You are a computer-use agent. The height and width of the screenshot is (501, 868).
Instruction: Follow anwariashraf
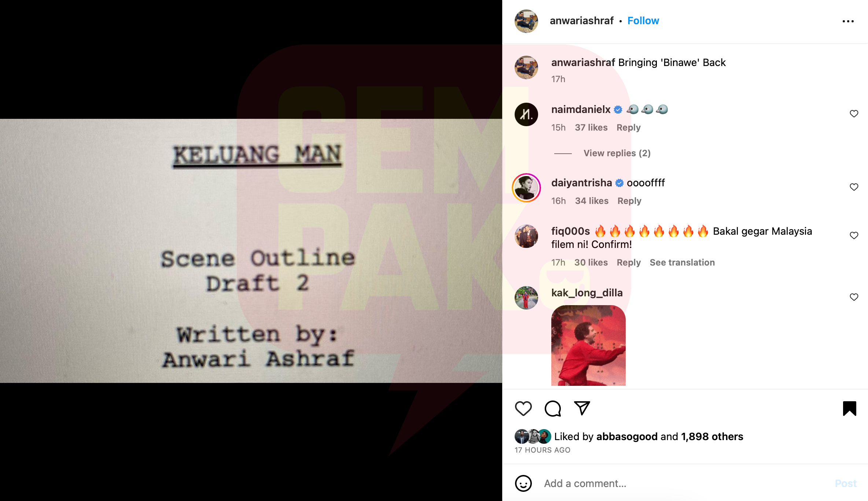pyautogui.click(x=643, y=21)
